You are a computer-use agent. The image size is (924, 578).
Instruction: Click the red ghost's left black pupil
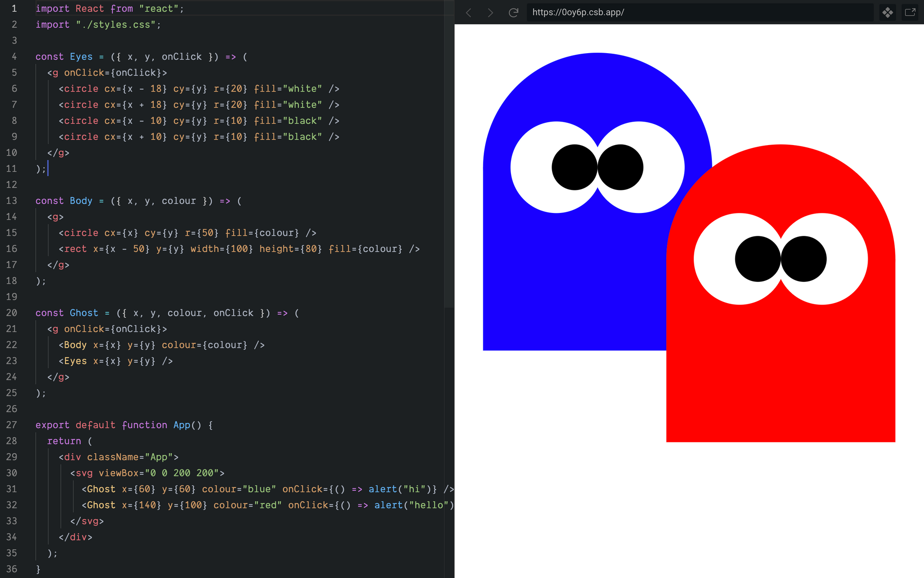[758, 259]
